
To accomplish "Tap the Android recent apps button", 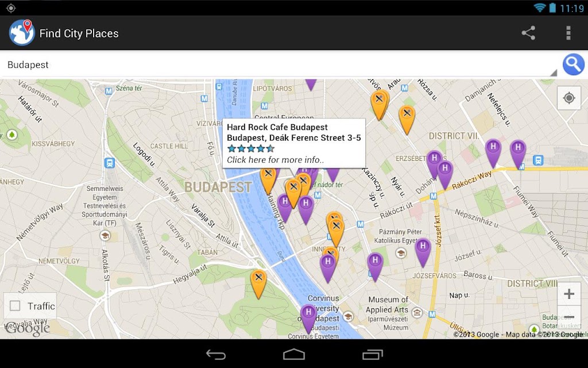I will (x=372, y=354).
